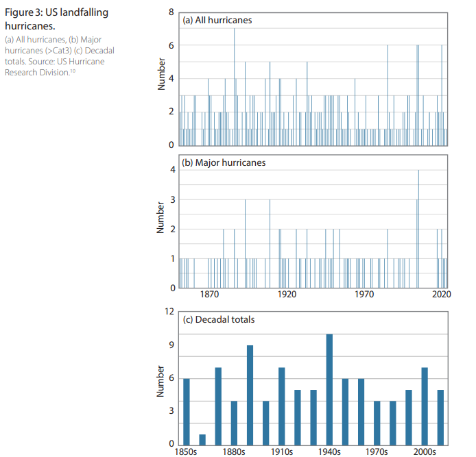Image resolution: width=476 pixels, height=457 pixels.
Task: Click the '1970s' decade axis label
Action: point(377,452)
